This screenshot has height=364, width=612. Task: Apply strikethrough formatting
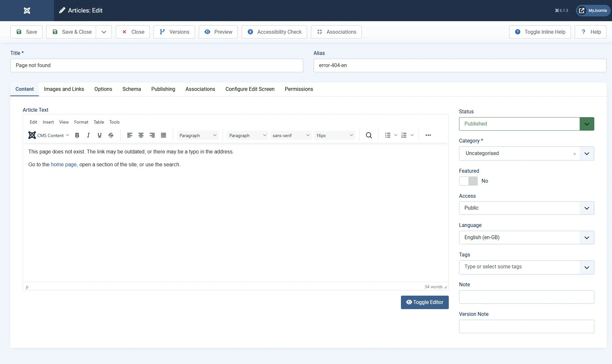pyautogui.click(x=111, y=135)
